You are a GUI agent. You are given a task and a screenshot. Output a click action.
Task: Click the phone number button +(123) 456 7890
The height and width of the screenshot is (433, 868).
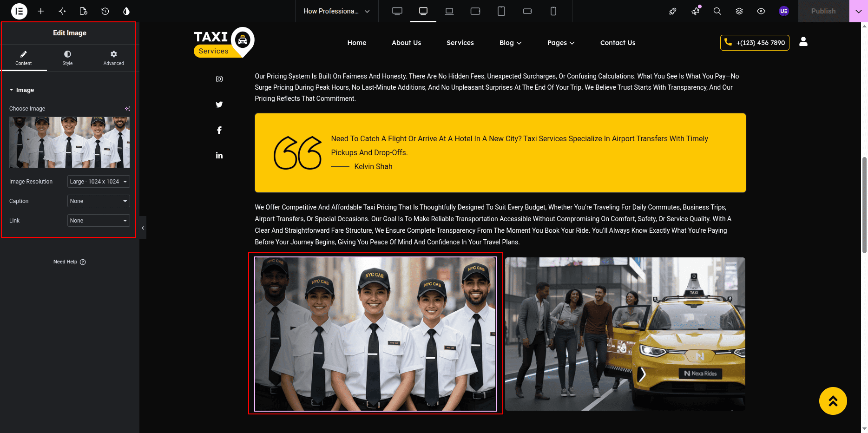click(x=755, y=43)
